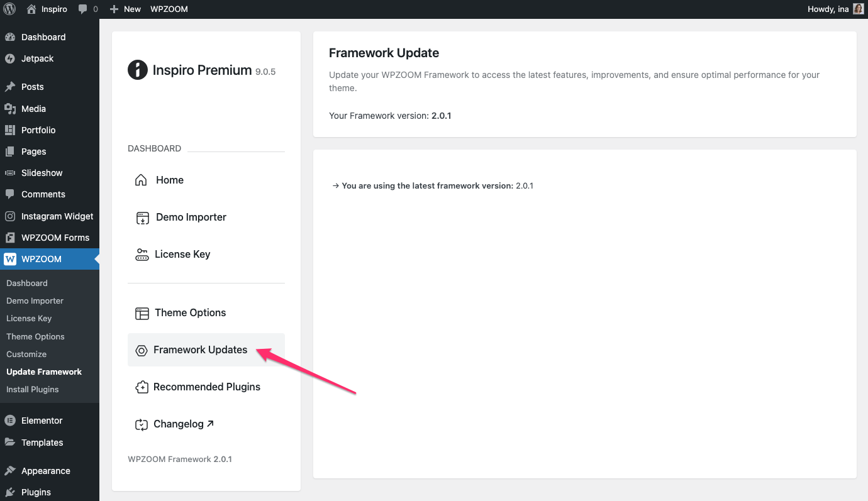This screenshot has width=868, height=501.
Task: Click the Home house icon in dashboard panel
Action: pyautogui.click(x=142, y=180)
